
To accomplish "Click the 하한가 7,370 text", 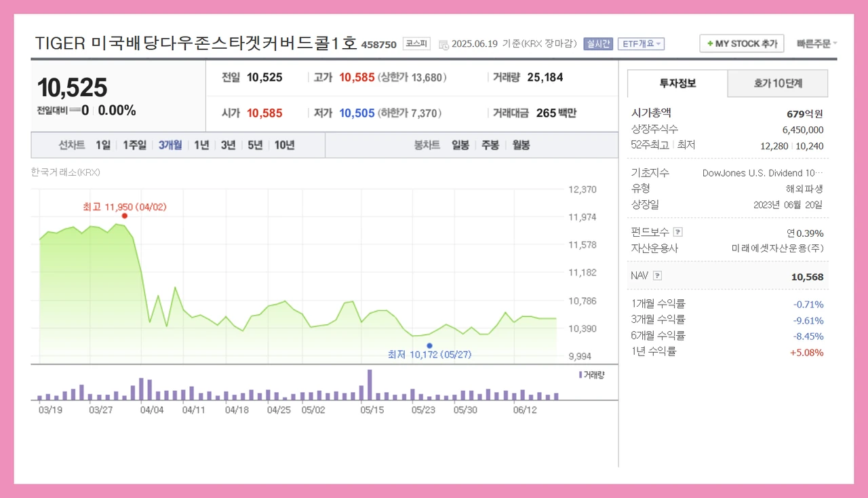I will [x=410, y=113].
